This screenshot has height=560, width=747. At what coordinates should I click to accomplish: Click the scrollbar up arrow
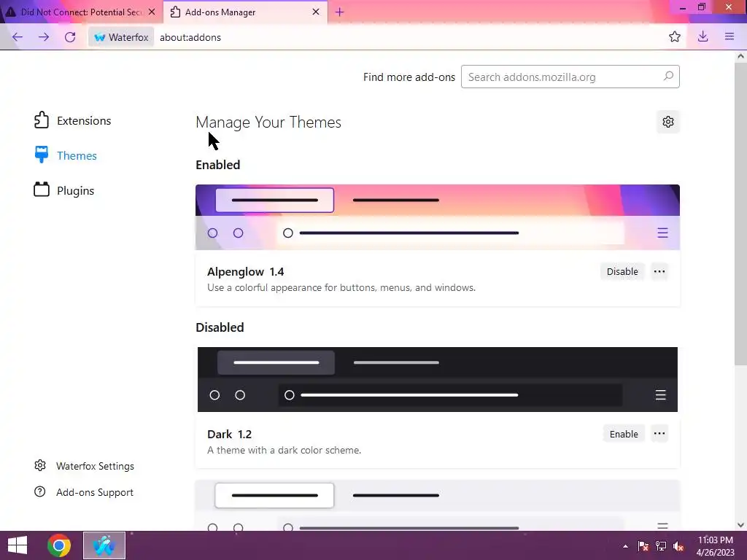pyautogui.click(x=740, y=55)
